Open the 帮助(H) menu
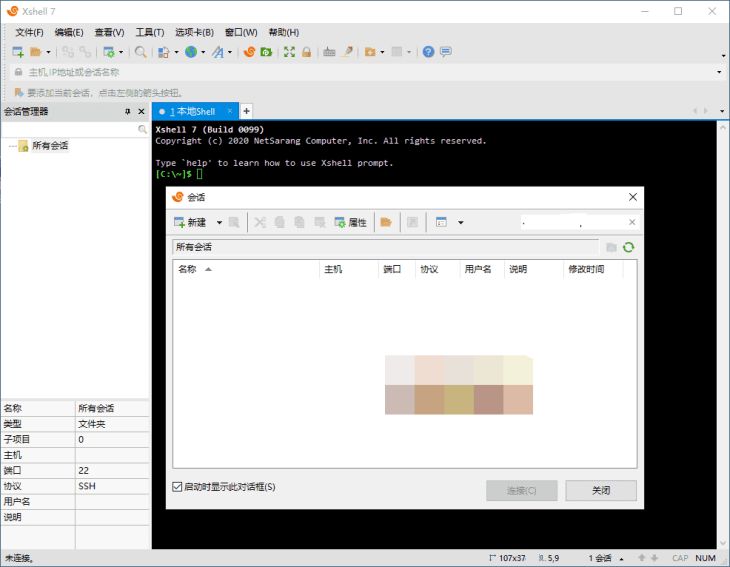Viewport: 730px width, 567px height. tap(284, 33)
